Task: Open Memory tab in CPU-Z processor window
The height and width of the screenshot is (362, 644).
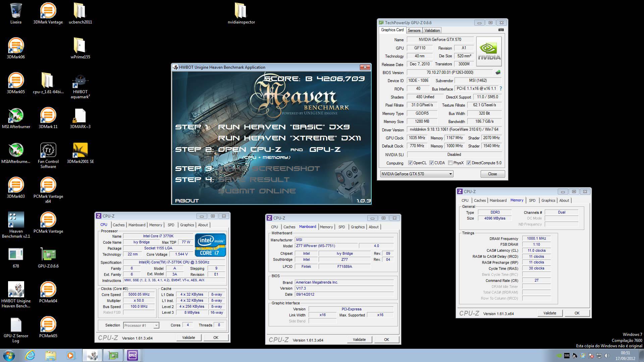Action: 155,225
